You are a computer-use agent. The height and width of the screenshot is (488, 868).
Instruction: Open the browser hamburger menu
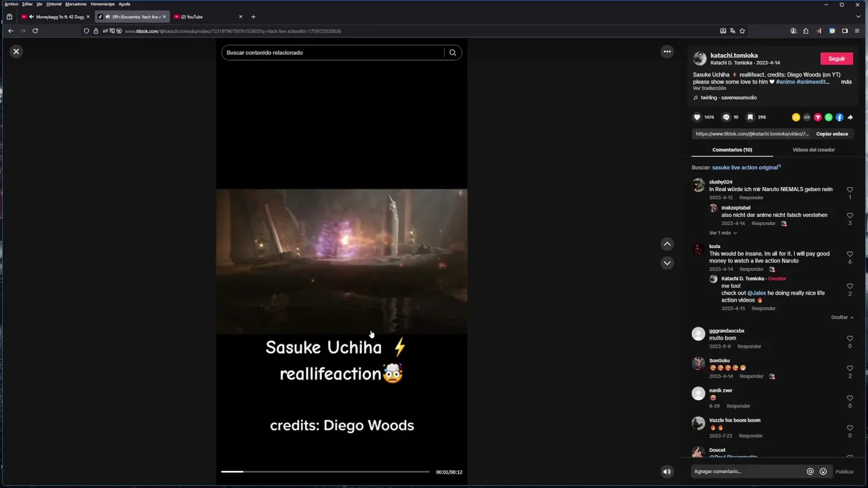pos(858,31)
